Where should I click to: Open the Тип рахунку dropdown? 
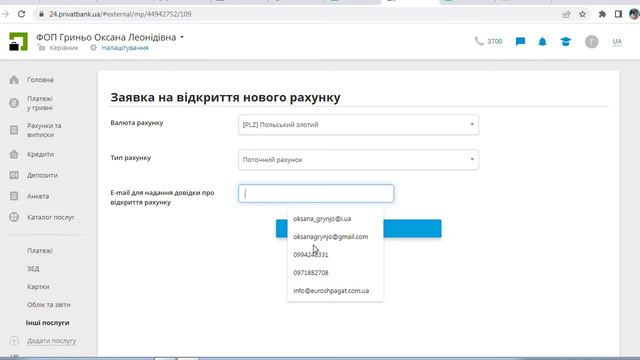(358, 160)
